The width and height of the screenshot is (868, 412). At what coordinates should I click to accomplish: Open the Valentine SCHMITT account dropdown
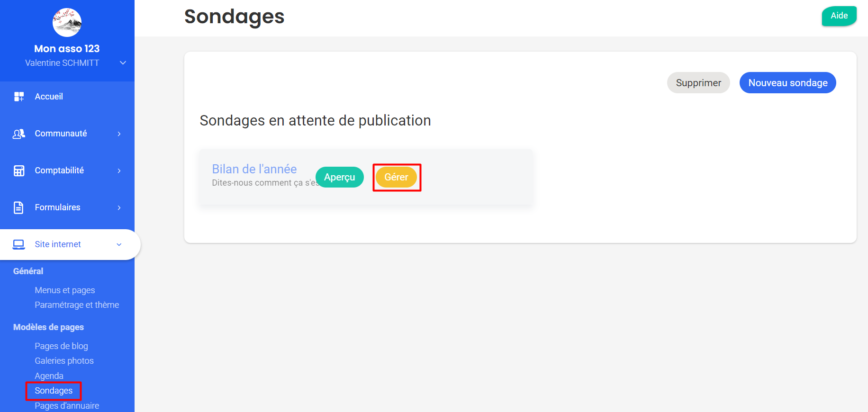(123, 63)
